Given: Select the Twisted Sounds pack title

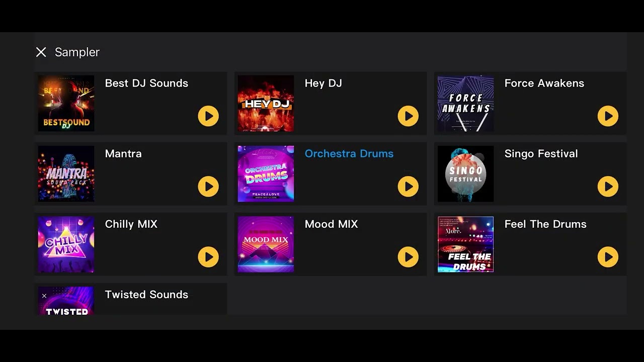Looking at the screenshot, I should [x=146, y=295].
